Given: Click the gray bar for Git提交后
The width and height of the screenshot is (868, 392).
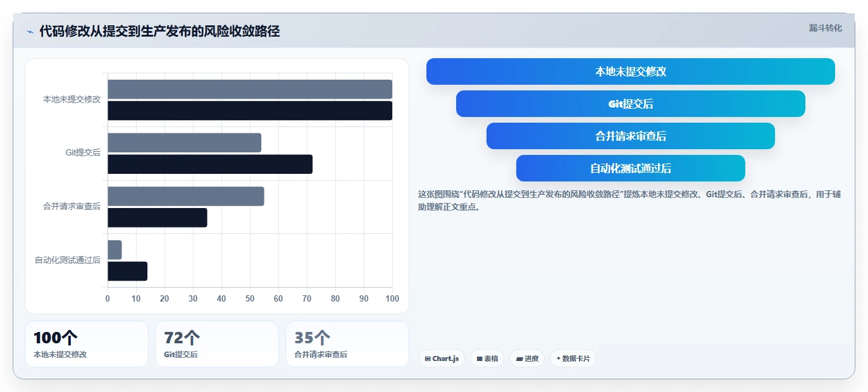Looking at the screenshot, I should 184,143.
